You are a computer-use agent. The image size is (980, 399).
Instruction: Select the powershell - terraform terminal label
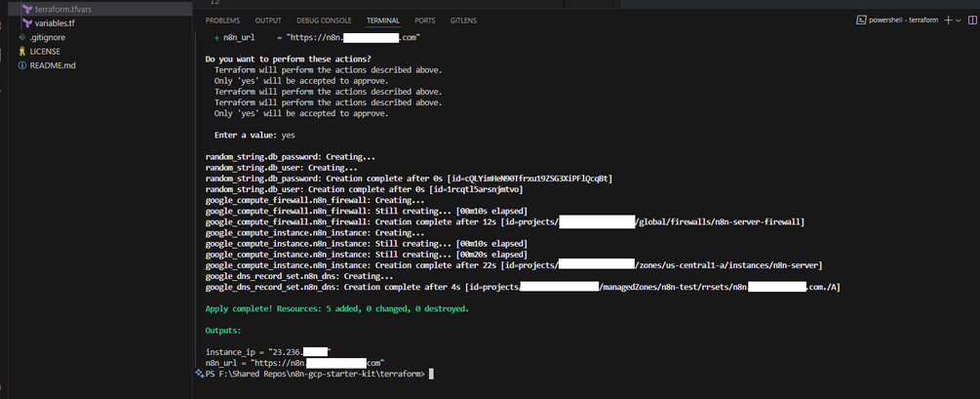[904, 20]
